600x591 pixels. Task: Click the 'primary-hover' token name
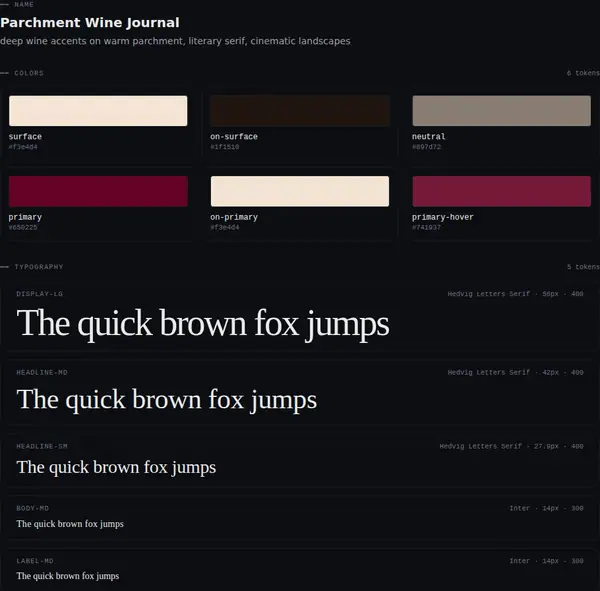tap(443, 217)
